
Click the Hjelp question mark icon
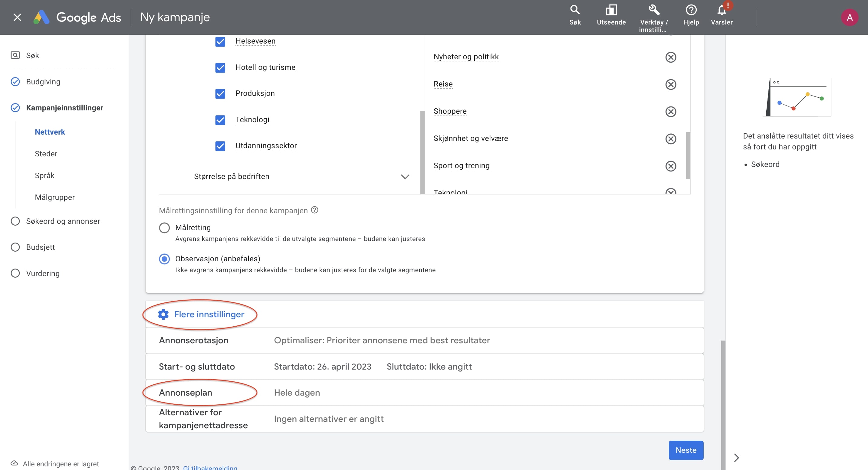click(691, 10)
